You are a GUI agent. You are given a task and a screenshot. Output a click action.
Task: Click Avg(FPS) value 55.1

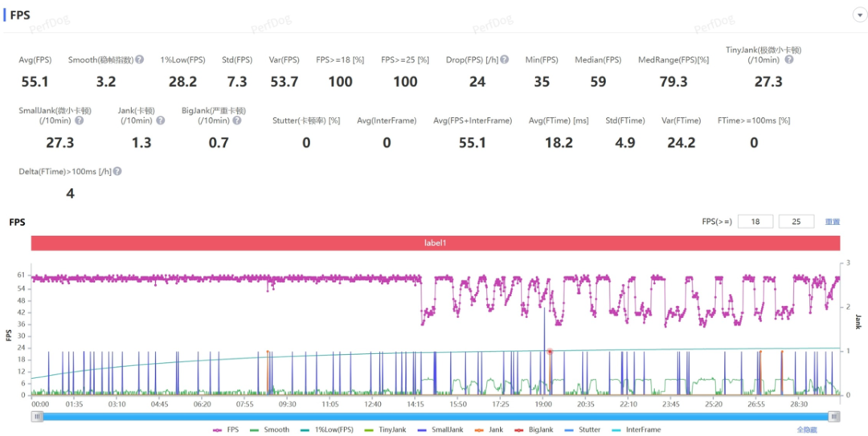pos(35,82)
